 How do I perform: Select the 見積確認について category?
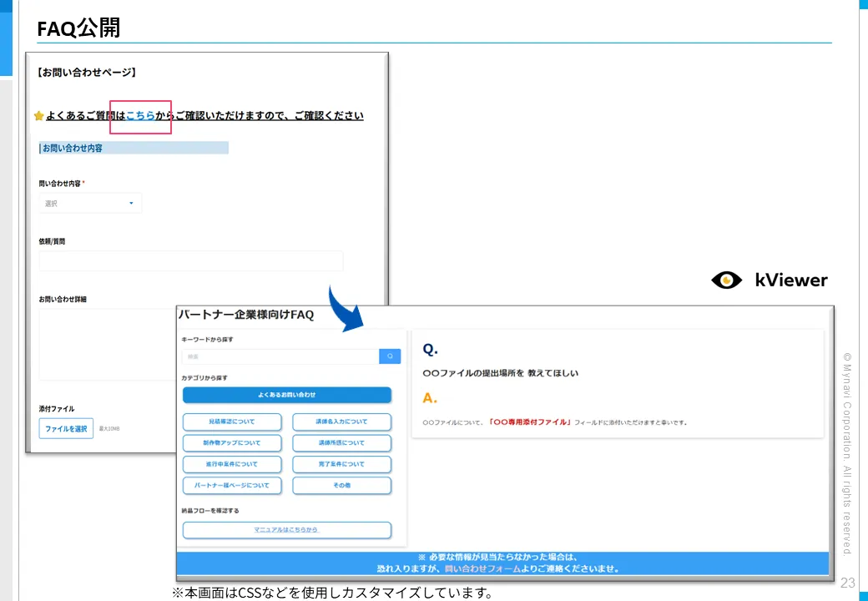tap(232, 422)
